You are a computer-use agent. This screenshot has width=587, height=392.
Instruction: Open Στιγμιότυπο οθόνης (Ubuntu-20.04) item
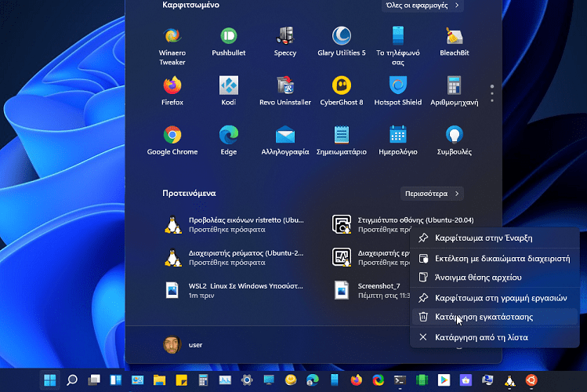[x=404, y=225]
